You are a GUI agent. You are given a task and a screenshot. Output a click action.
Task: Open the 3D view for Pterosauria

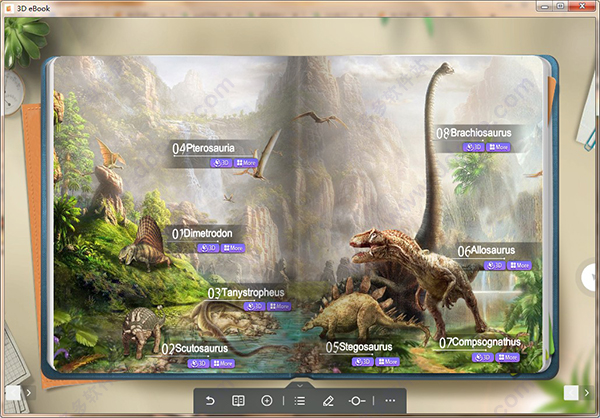pos(221,163)
